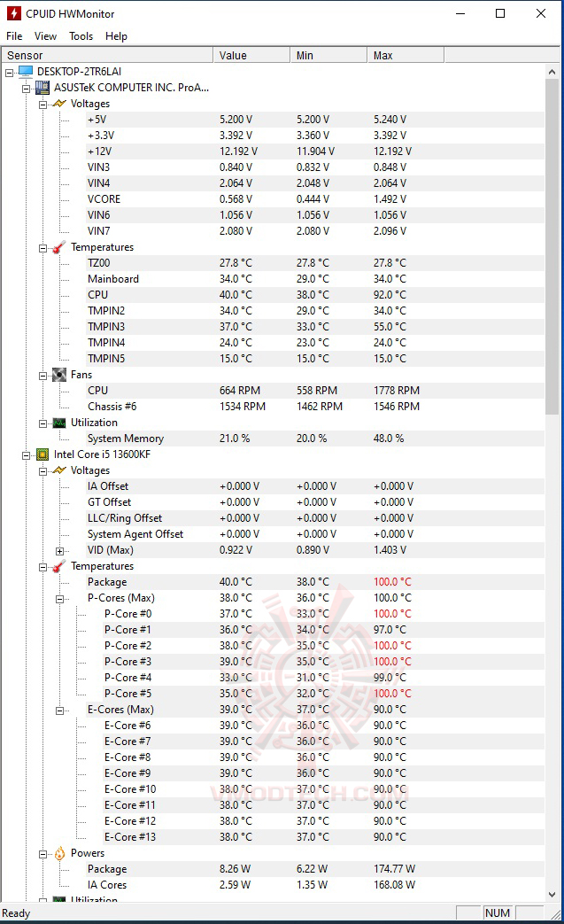This screenshot has width=564, height=924.
Task: Collapse the E-Cores (Max) group
Action: [x=59, y=710]
